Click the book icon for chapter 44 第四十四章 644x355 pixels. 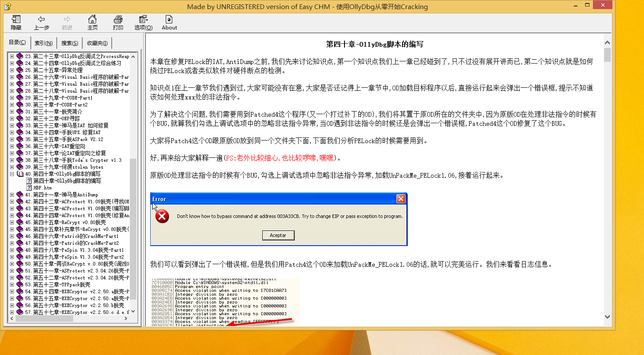tap(20, 215)
